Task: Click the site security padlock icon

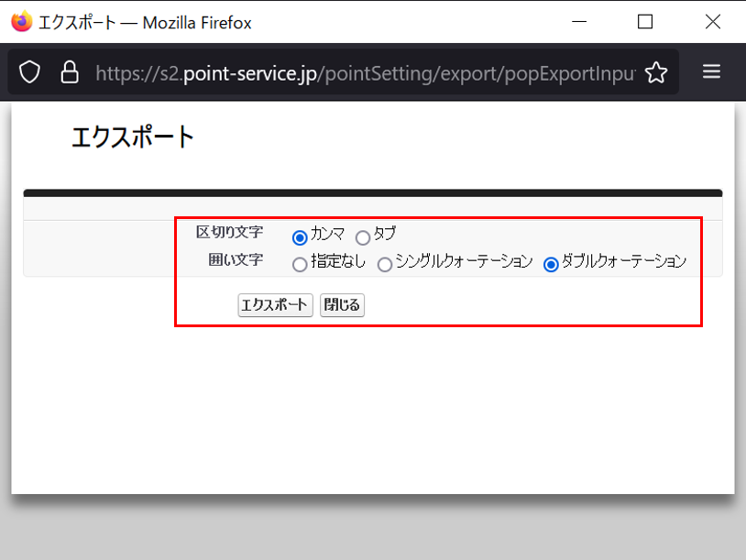Action: click(x=69, y=72)
